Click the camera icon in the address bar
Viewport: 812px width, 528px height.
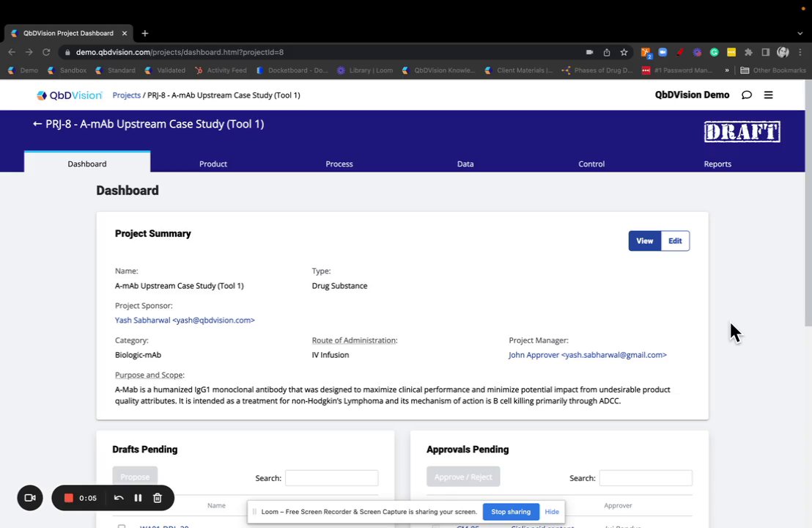point(589,52)
